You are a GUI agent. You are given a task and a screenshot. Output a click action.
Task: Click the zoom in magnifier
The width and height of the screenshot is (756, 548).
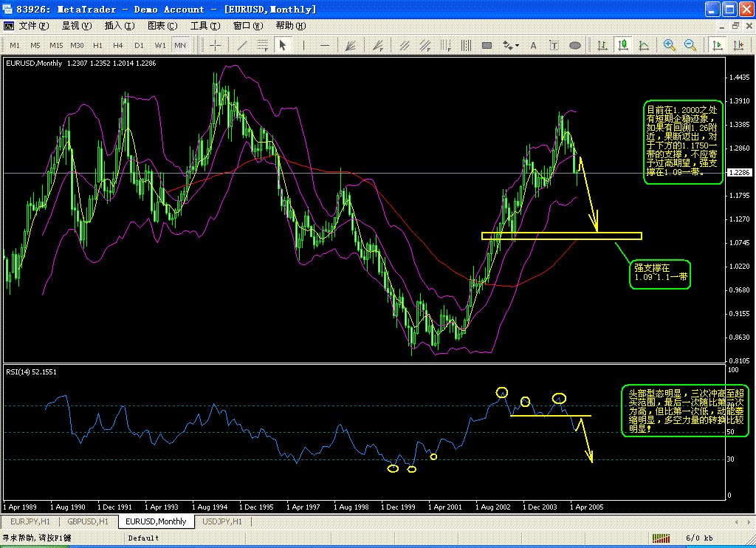click(x=669, y=45)
